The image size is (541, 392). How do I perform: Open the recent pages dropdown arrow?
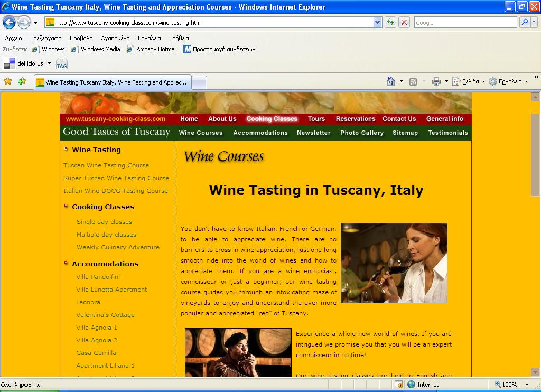coord(35,23)
